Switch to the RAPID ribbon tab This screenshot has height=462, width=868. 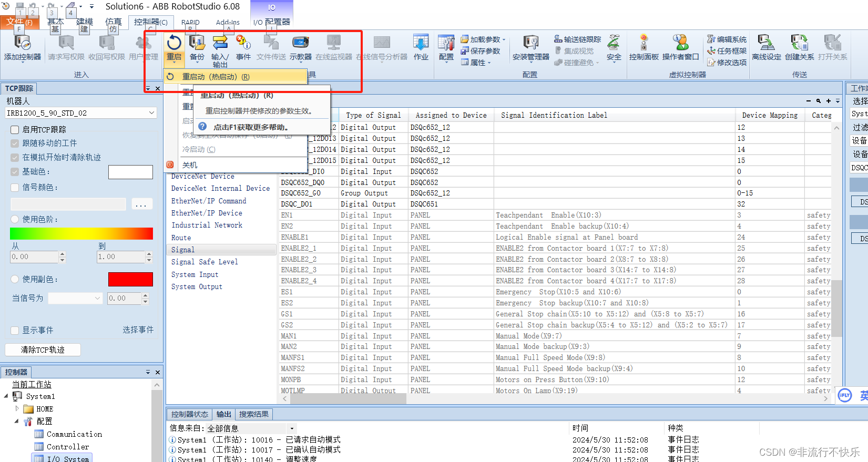[190, 23]
